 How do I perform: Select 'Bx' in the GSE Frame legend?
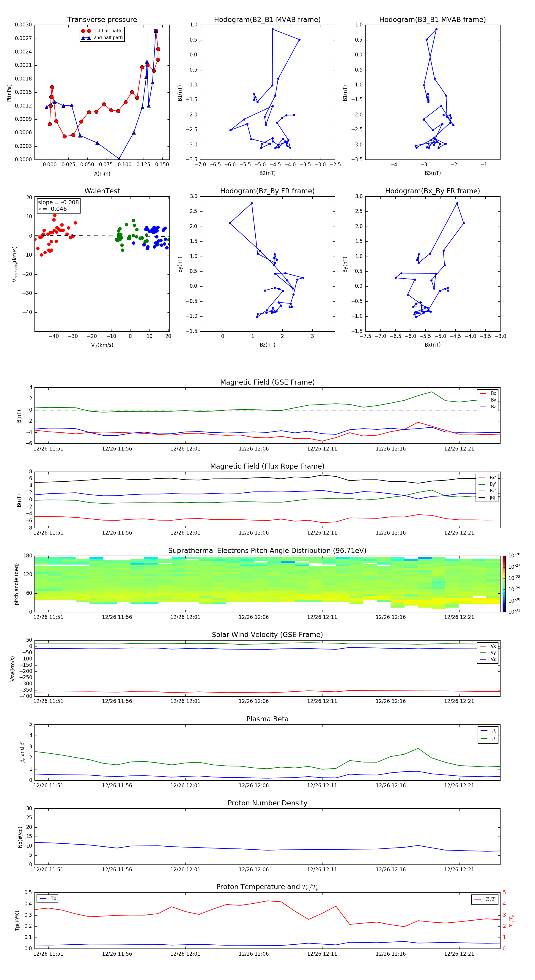click(488, 393)
